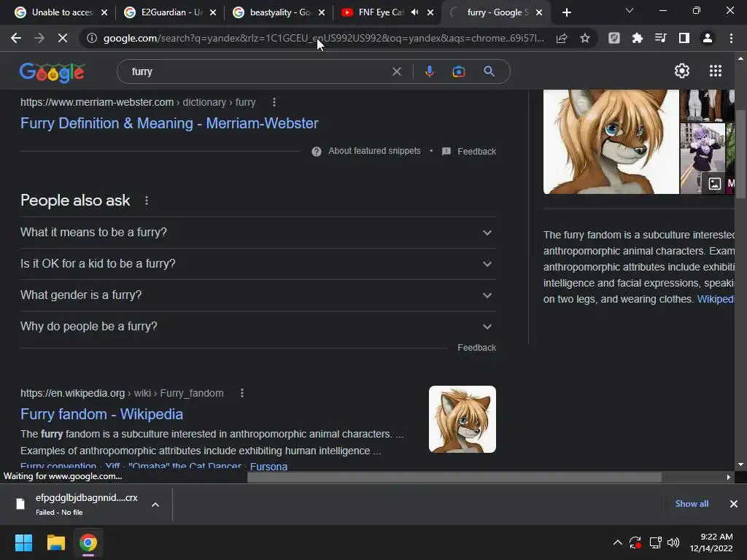
Task: Submit search with magnifier icon
Action: 489,71
